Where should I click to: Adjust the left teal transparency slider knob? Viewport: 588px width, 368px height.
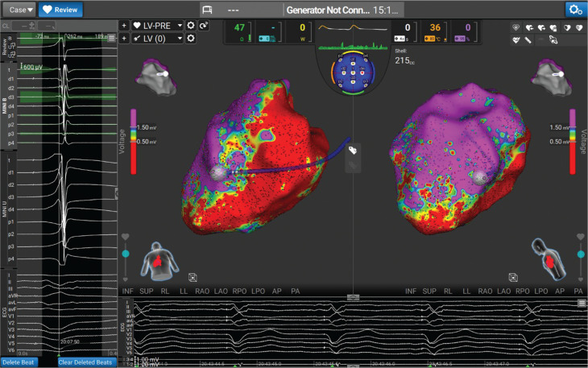tap(126, 254)
